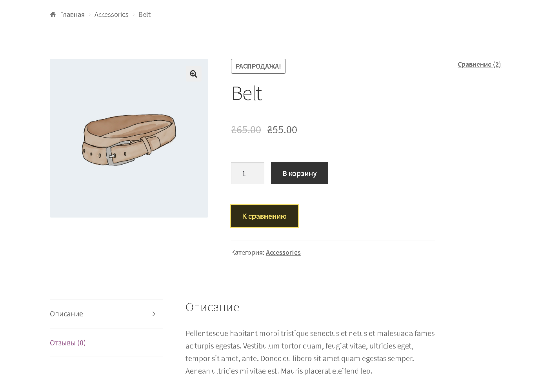The width and height of the screenshot is (540, 392).
Task: Click the Описание section heading
Action: point(212,307)
